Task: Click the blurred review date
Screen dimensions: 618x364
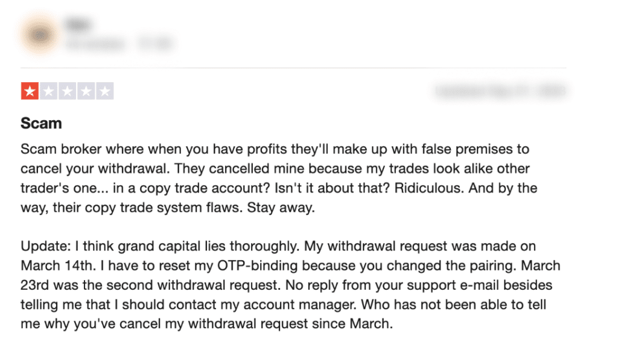Action: (500, 91)
